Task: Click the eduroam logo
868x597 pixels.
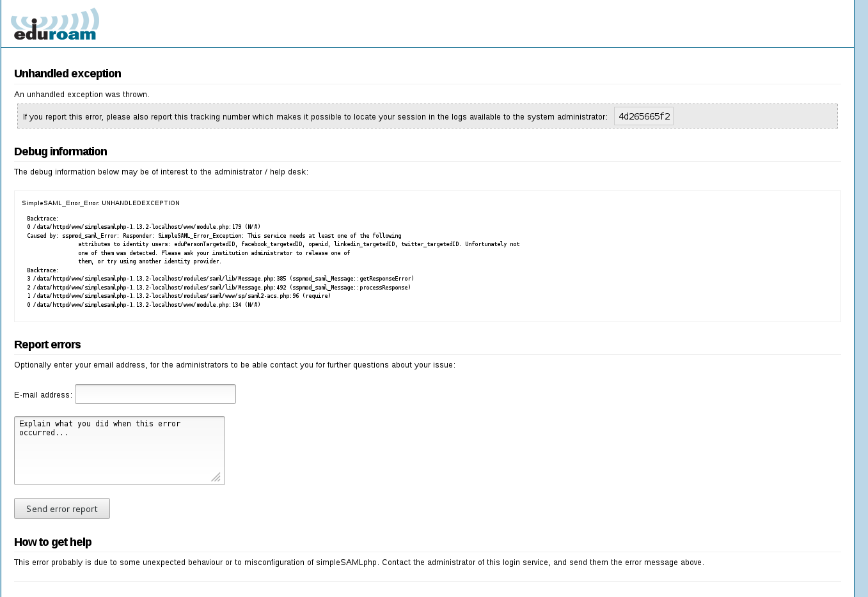Action: (55, 24)
